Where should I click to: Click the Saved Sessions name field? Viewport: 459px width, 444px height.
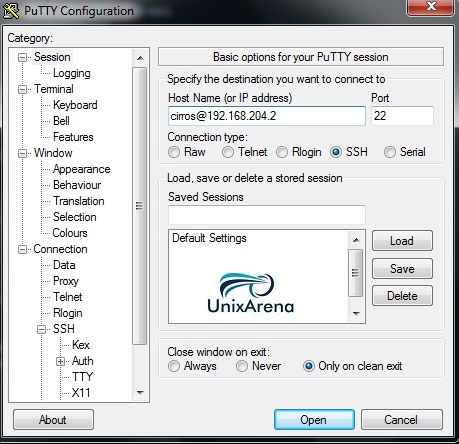point(267,215)
